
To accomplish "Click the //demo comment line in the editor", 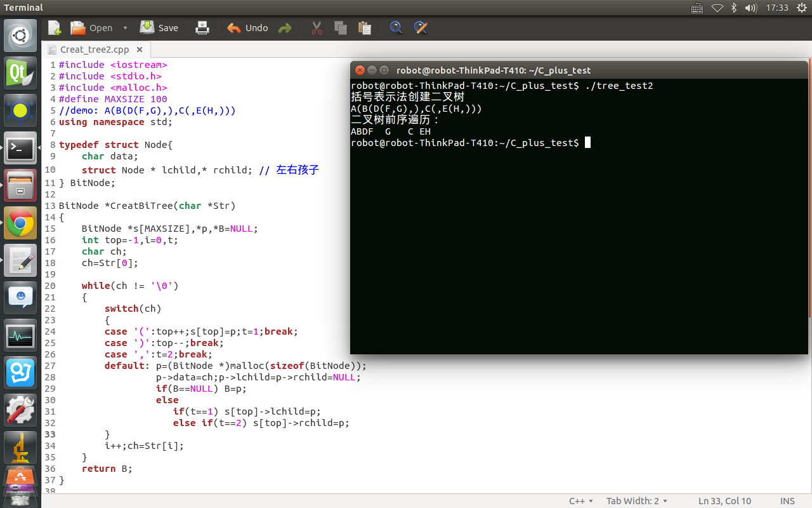I will [x=147, y=110].
